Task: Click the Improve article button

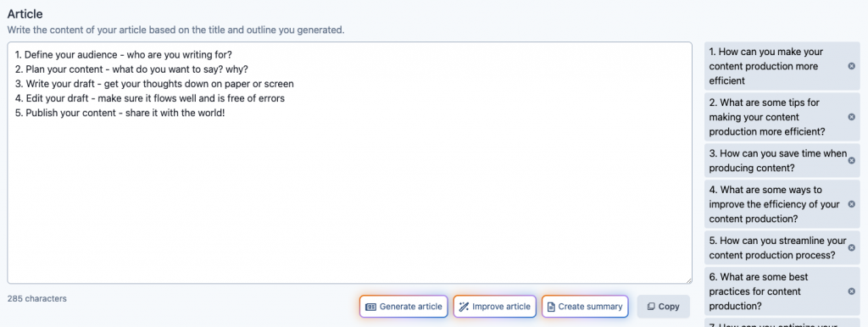Action: click(x=495, y=307)
